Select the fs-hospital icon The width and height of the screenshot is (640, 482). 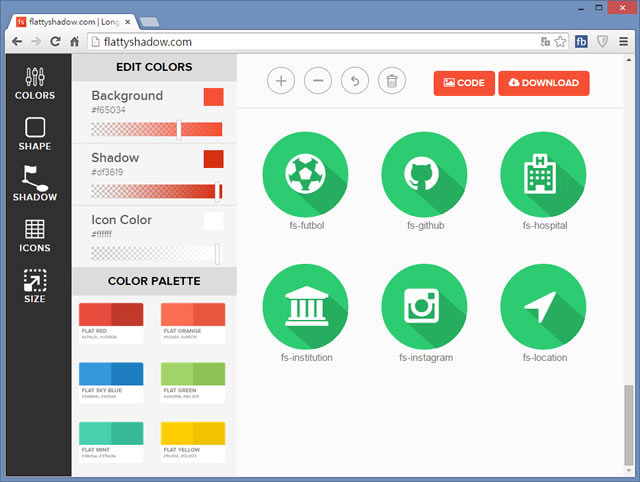[543, 174]
